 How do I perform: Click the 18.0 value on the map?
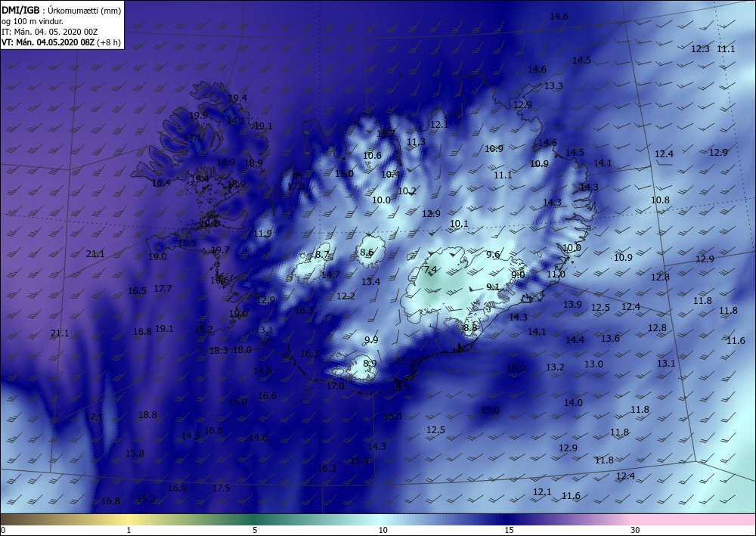pos(242,349)
